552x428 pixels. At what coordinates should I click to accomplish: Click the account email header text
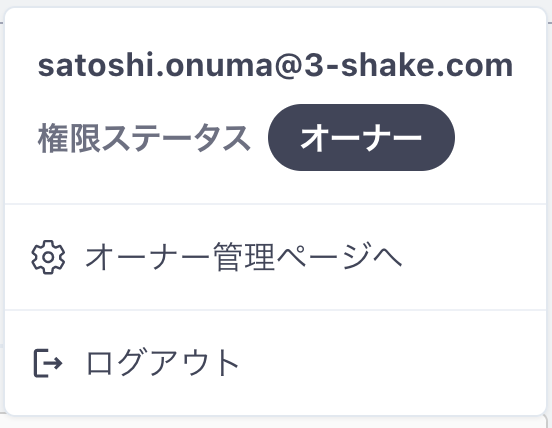[x=275, y=65]
